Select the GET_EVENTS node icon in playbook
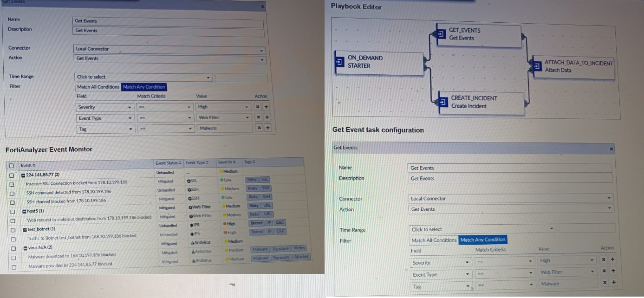The width and height of the screenshot is (644, 298). coord(441,34)
